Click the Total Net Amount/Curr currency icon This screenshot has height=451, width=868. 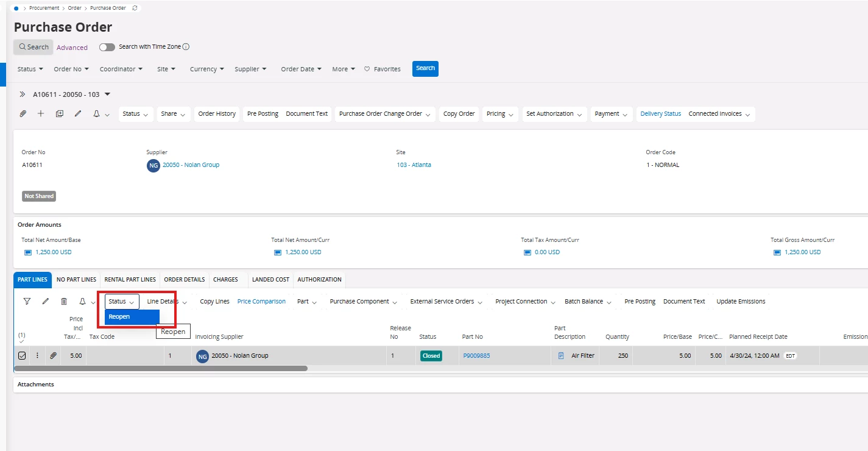coord(277,252)
